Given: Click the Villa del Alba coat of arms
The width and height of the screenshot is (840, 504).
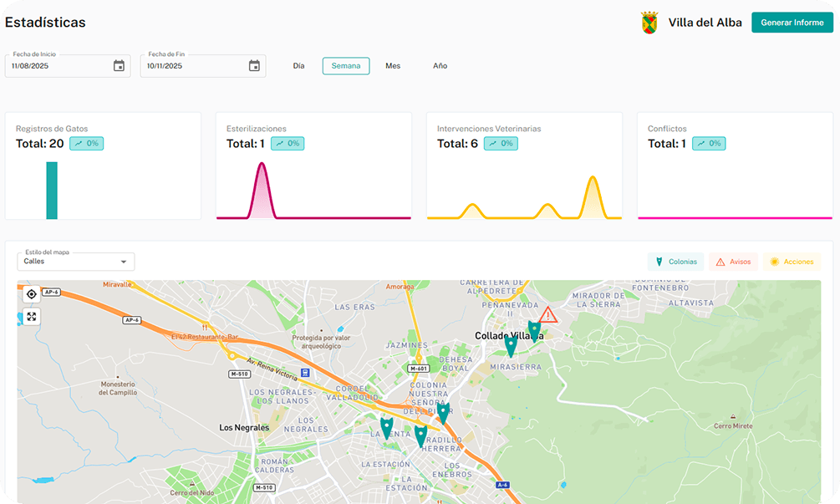Looking at the screenshot, I should [649, 23].
